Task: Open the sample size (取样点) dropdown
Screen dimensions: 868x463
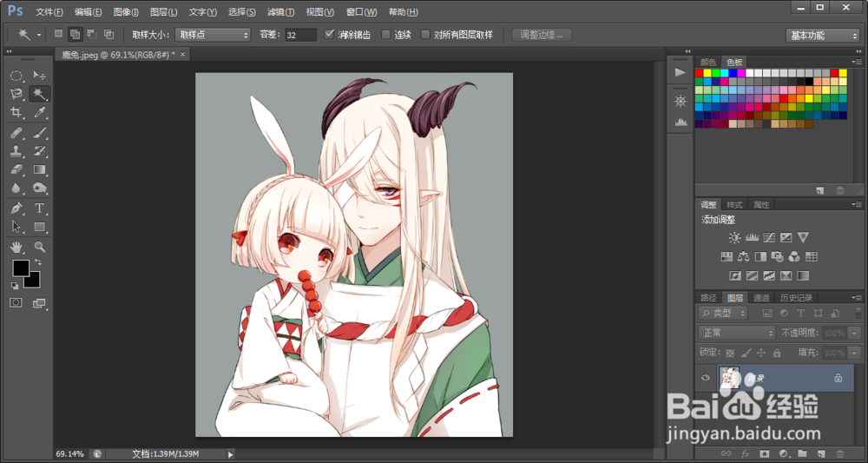Action: 213,35
